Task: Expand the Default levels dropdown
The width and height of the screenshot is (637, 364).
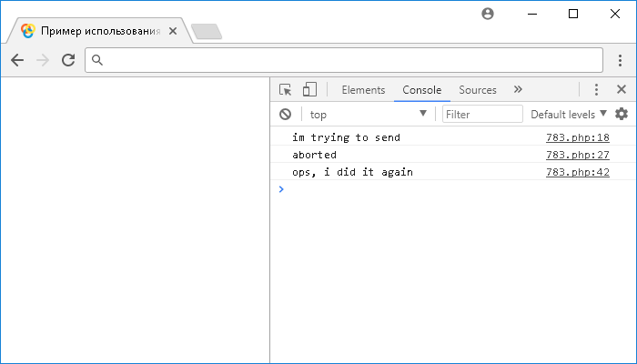Action: click(569, 114)
